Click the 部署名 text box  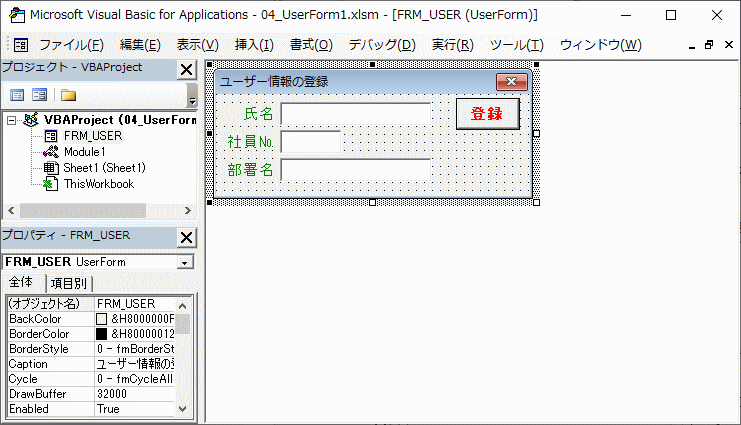coord(355,170)
